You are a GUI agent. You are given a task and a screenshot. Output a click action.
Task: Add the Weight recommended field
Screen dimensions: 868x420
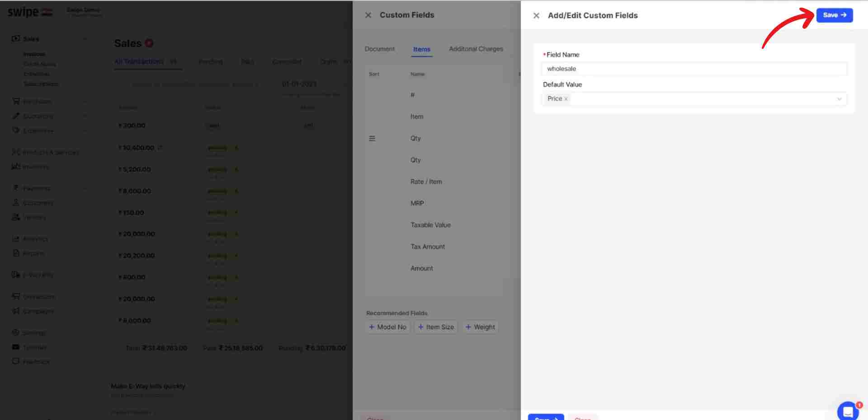pyautogui.click(x=480, y=327)
